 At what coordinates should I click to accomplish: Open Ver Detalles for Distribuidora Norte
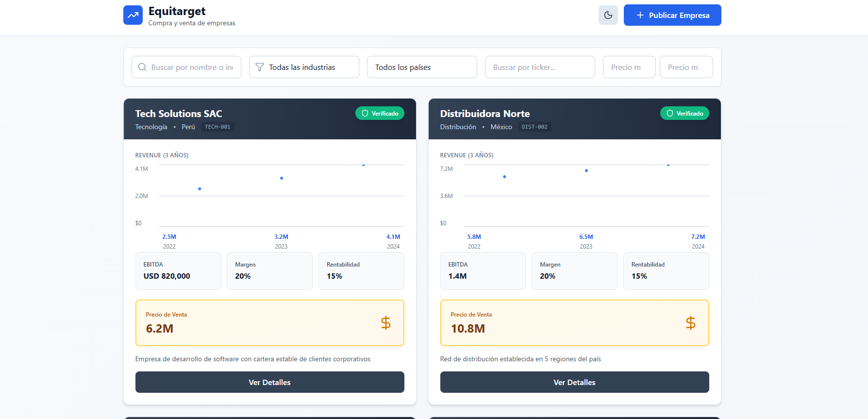click(574, 382)
